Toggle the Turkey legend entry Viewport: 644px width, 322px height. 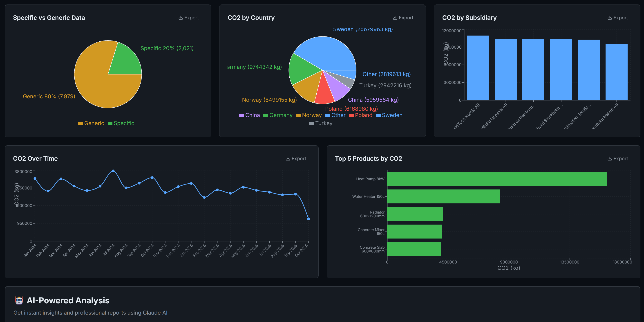(321, 123)
